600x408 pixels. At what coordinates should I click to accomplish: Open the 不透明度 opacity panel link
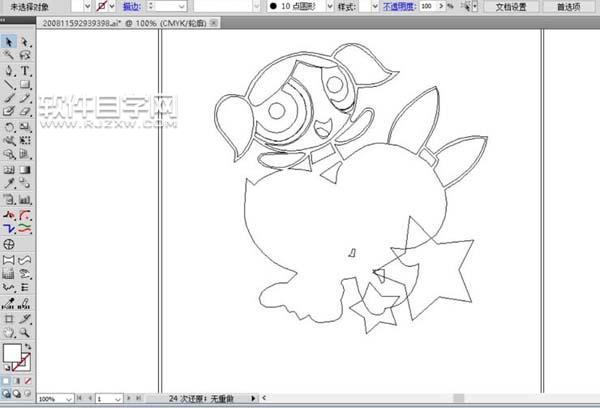[399, 7]
